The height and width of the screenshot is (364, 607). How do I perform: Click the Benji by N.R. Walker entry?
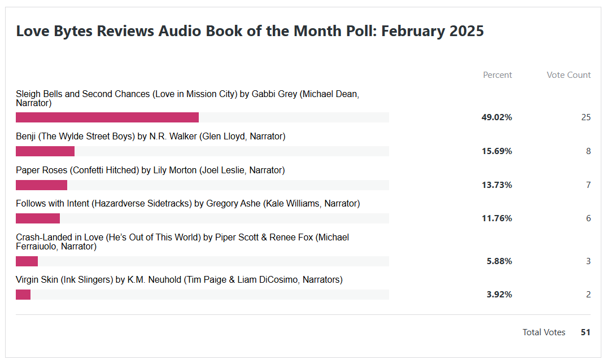(x=150, y=137)
